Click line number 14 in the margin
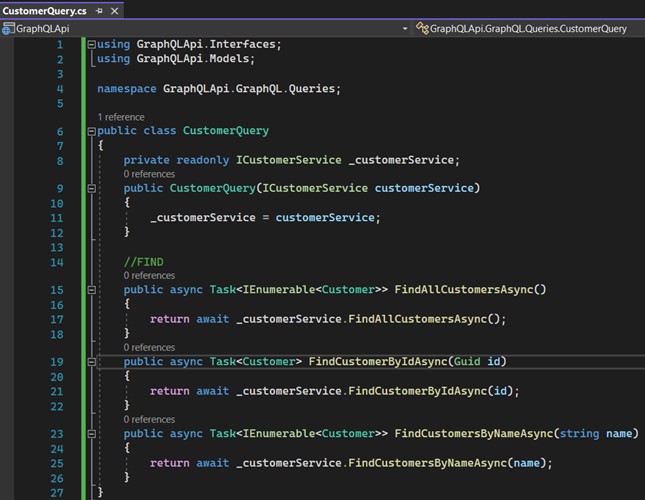Image resolution: width=645 pixels, height=500 pixels. point(56,262)
